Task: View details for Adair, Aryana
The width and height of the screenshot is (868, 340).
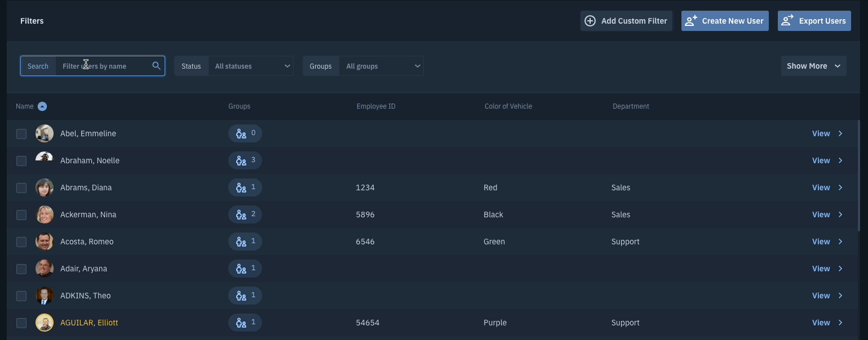Action: (x=827, y=269)
